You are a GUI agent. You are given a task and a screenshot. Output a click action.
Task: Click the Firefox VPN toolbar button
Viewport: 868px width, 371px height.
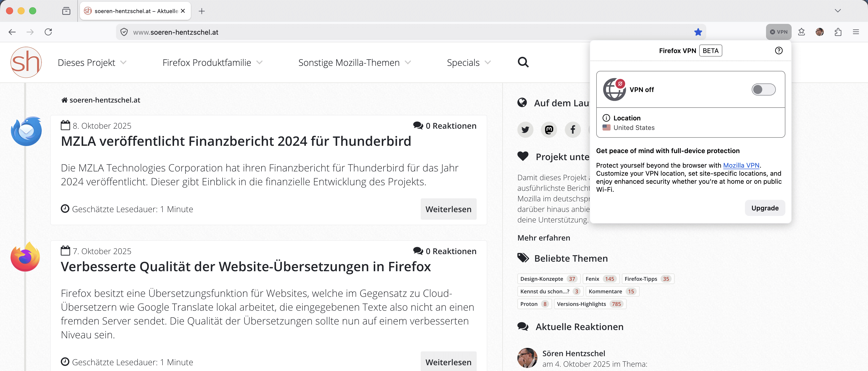[778, 32]
